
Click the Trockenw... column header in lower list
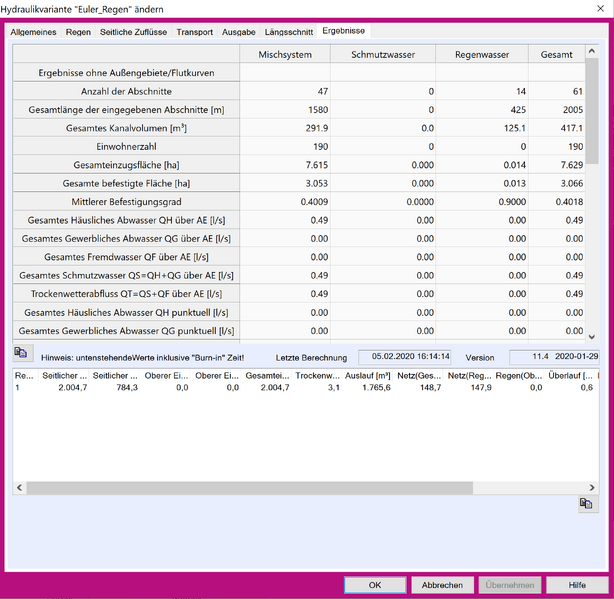317,375
